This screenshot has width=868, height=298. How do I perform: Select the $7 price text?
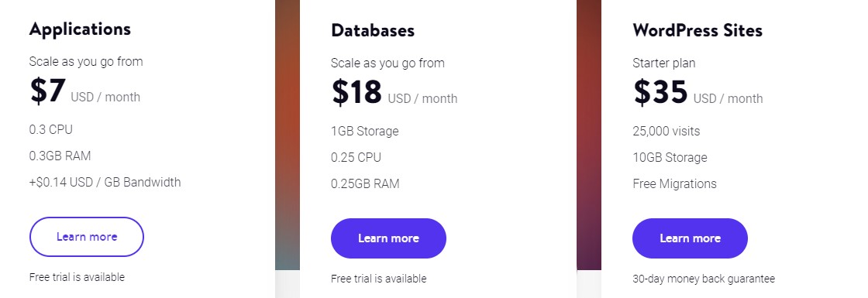(x=47, y=91)
